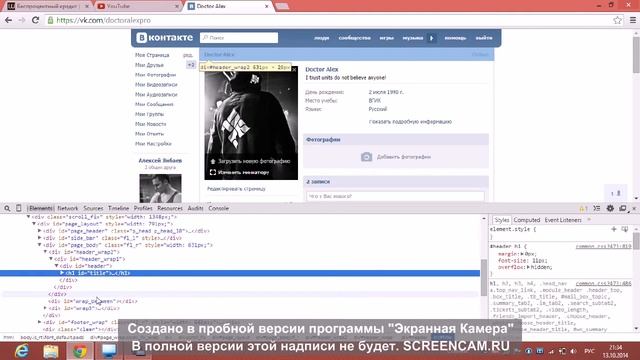The image size is (640, 360).
Task: Collapse the div id page_body node
Action: [x=40, y=245]
